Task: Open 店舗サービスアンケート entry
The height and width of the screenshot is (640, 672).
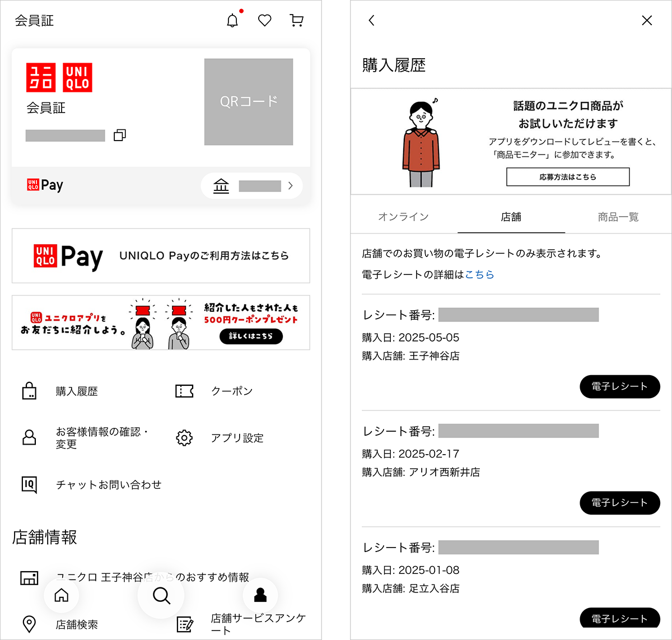Action: coord(258,624)
